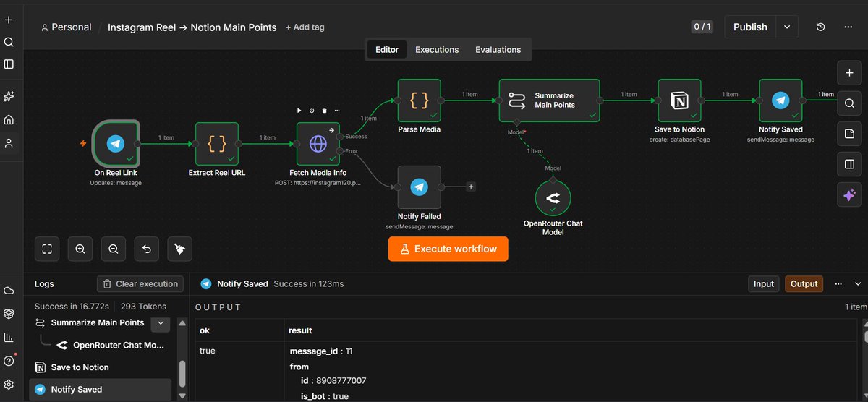The image size is (868, 402).
Task: Open the cloud icon in the sidebar
Action: (x=9, y=291)
